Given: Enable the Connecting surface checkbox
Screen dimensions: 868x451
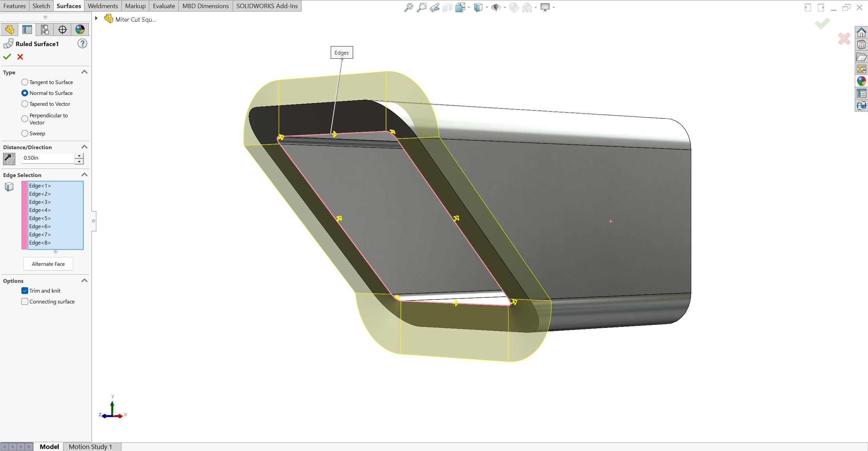Looking at the screenshot, I should pos(24,301).
